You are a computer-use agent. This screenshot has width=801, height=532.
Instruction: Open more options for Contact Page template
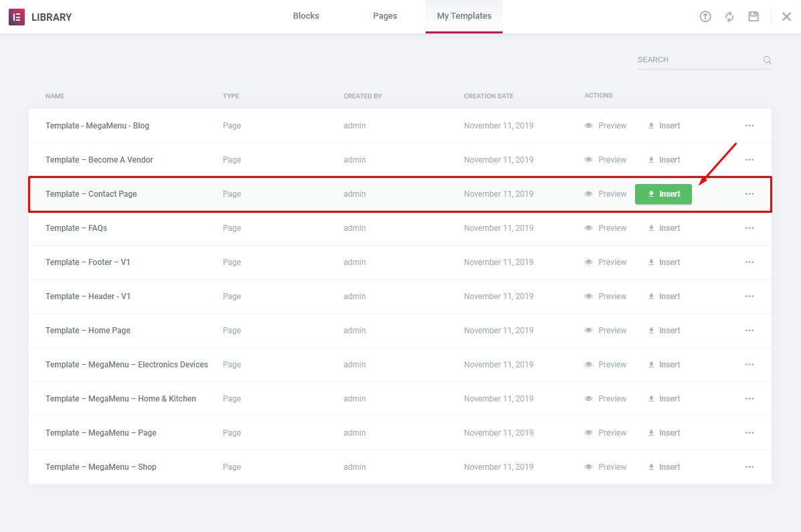[749, 194]
